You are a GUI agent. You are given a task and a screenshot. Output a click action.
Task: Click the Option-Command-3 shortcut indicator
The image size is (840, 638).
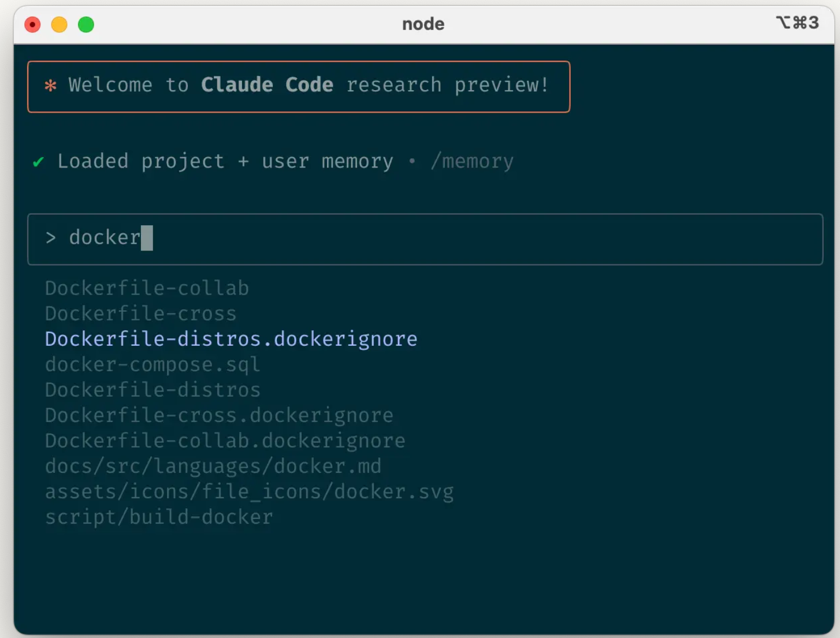[797, 23]
